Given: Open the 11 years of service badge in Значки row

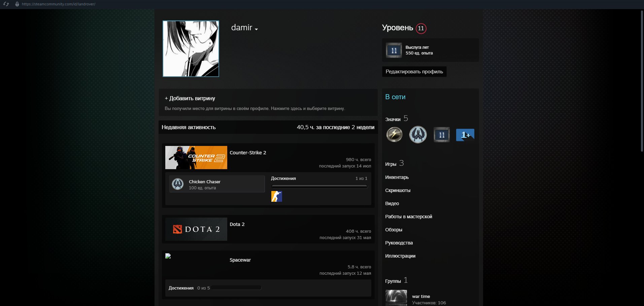Looking at the screenshot, I should [441, 135].
